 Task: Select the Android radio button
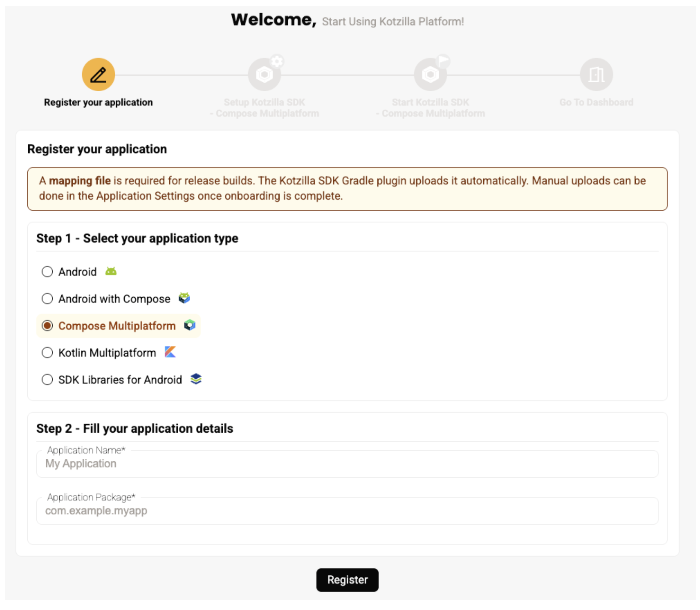[47, 272]
